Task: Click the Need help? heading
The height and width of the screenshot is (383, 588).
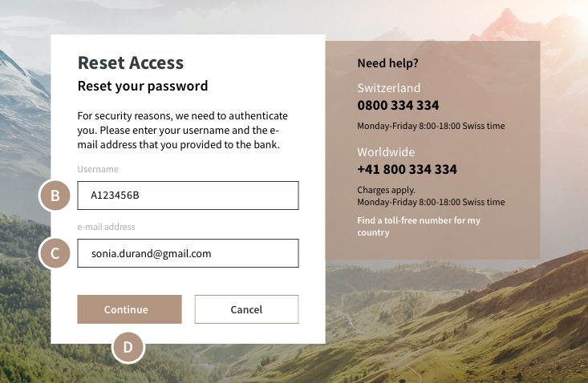Action: click(387, 63)
